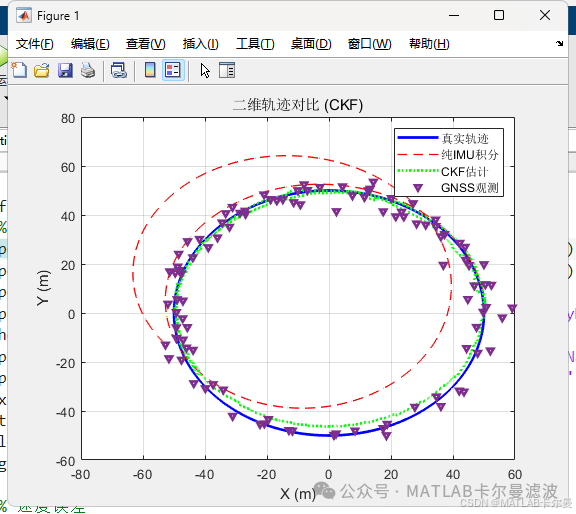Click the New Figure toolbar icon
The image size is (576, 514).
(x=19, y=70)
